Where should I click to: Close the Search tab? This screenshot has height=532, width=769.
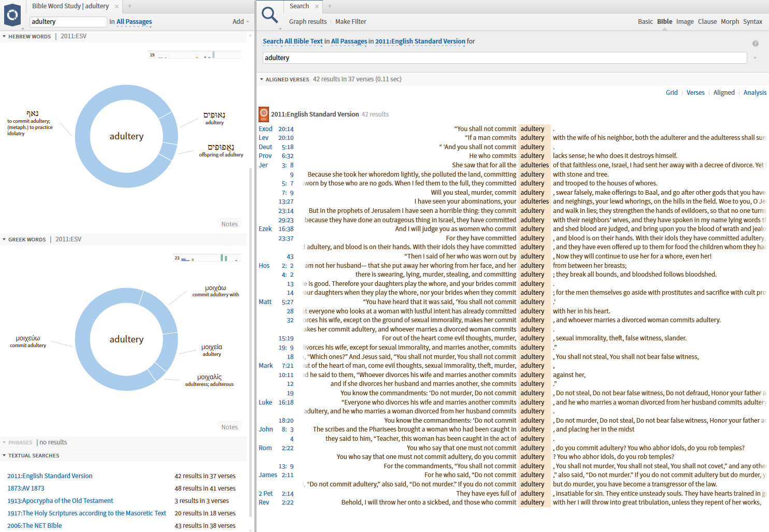point(317,6)
